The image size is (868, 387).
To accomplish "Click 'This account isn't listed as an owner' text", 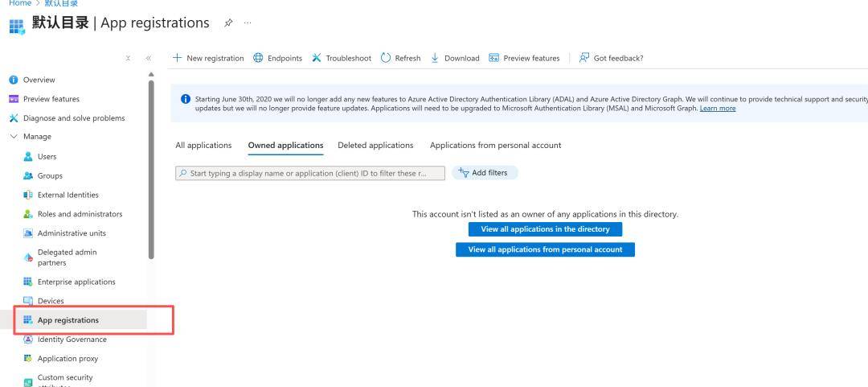I will click(545, 214).
